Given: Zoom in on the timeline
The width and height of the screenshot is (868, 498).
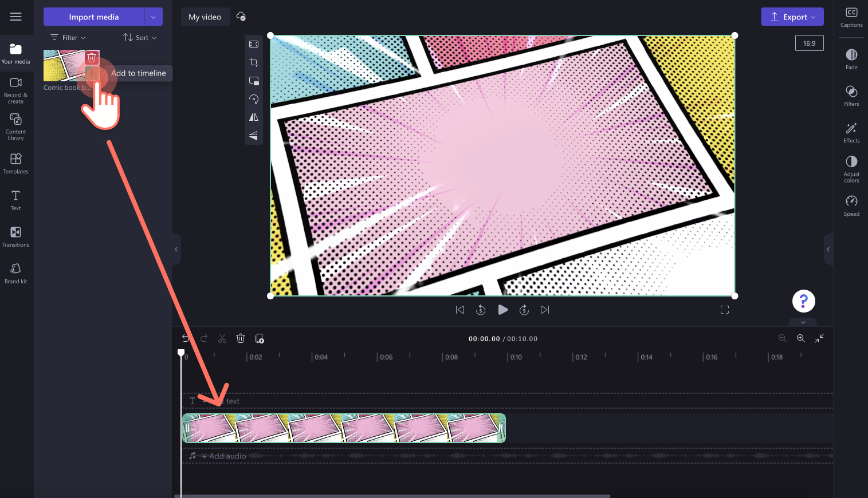Looking at the screenshot, I should click(801, 338).
